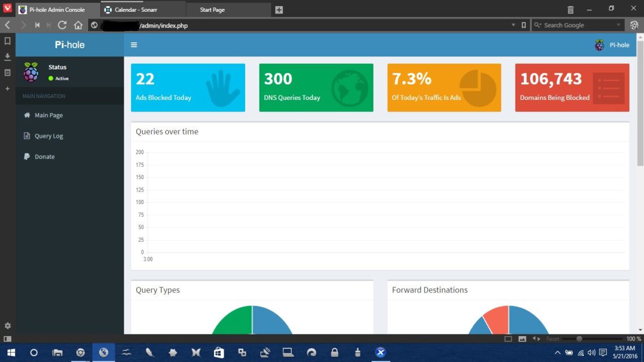Click the Pi-hole user menu at top right
Image resolution: width=644 pixels, height=362 pixels.
click(x=612, y=45)
